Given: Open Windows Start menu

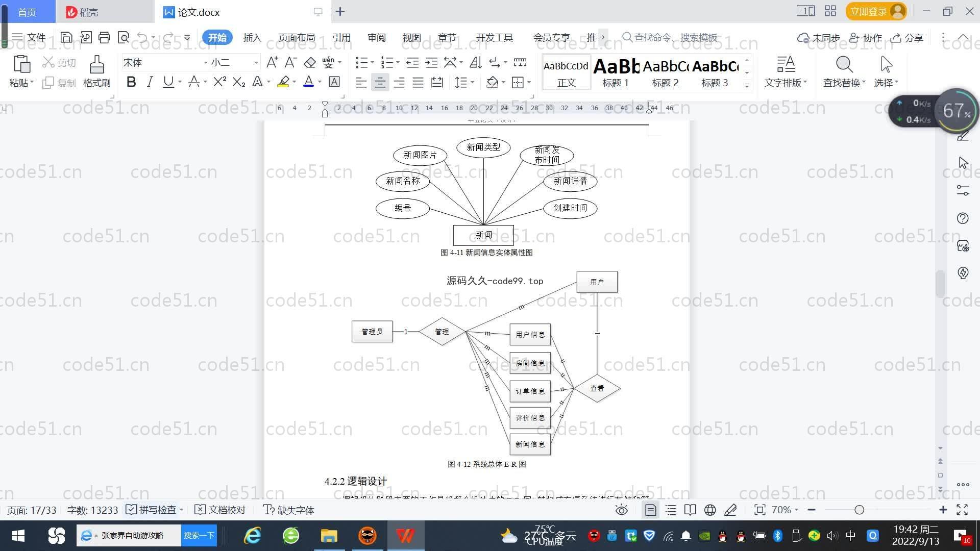Looking at the screenshot, I should click(x=18, y=536).
